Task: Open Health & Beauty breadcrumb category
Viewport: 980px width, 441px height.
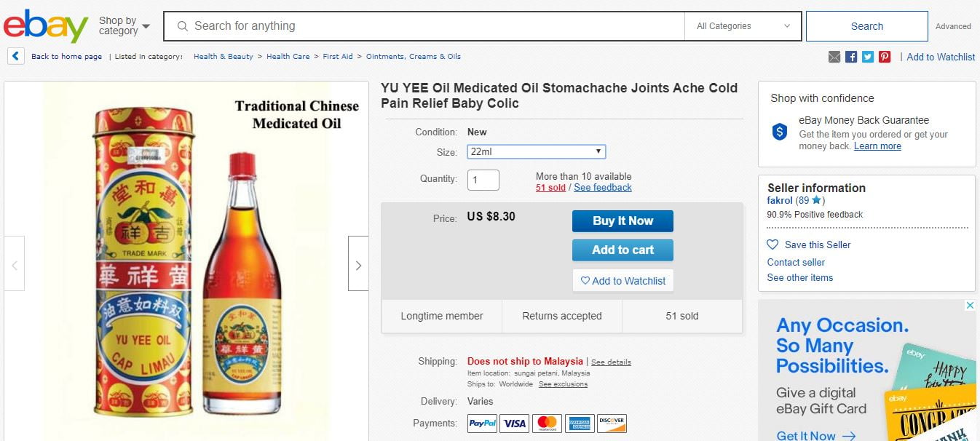Action: coord(223,57)
